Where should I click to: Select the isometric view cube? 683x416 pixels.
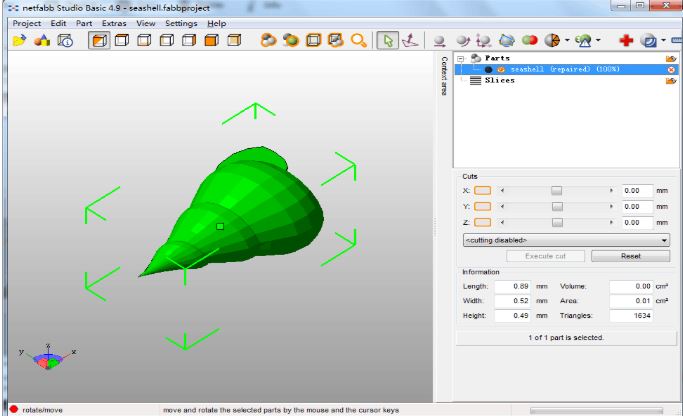[x=99, y=41]
